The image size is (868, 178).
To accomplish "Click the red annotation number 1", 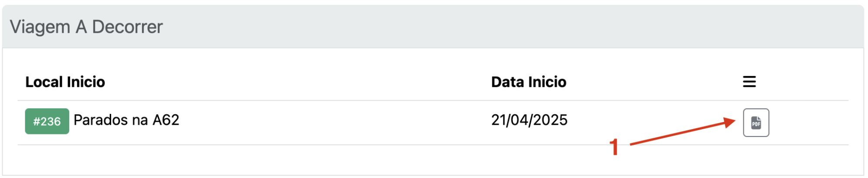I will [x=614, y=147].
